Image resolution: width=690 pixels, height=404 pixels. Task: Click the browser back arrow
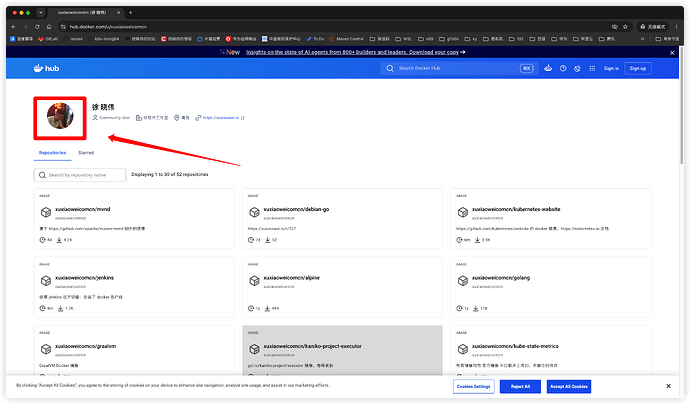click(x=14, y=27)
